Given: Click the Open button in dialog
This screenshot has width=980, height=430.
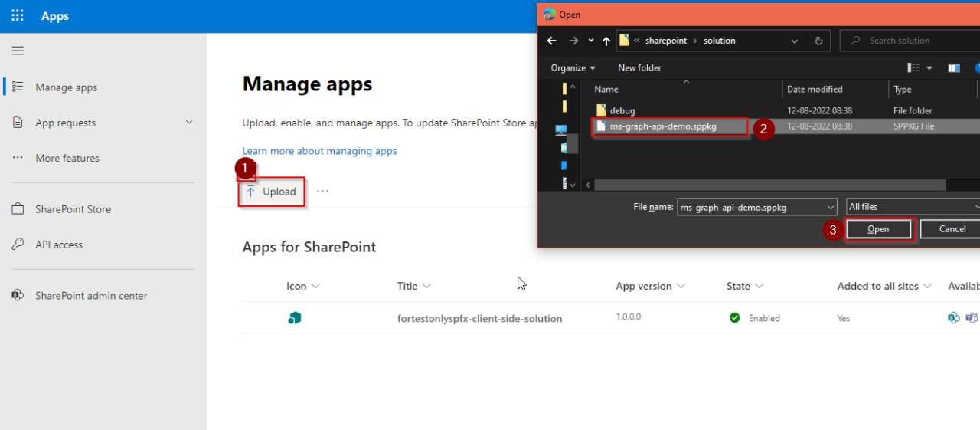Looking at the screenshot, I should tap(878, 229).
